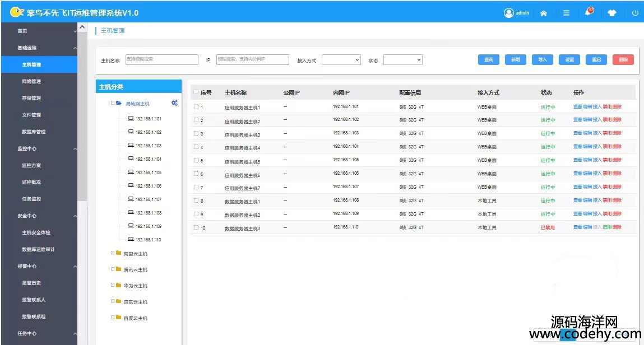
Task: Click 禁用 link for 应用服务器主机7
Action: [x=607, y=187]
